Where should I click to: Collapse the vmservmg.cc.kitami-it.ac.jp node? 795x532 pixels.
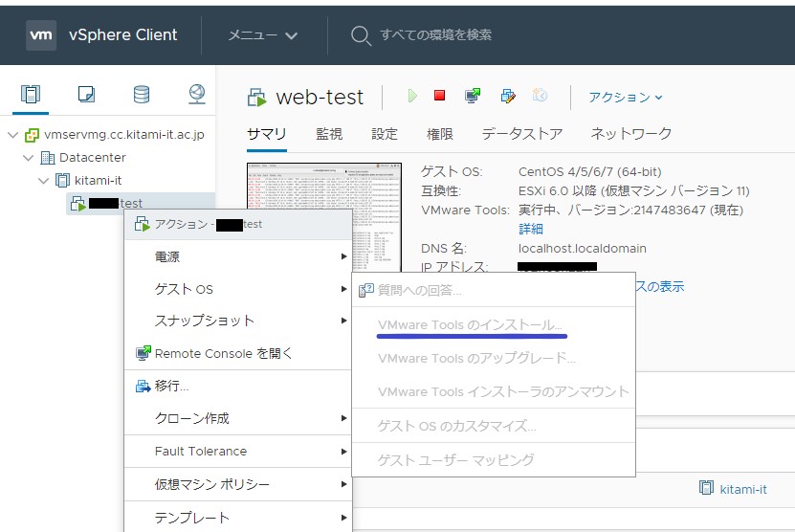click(13, 135)
